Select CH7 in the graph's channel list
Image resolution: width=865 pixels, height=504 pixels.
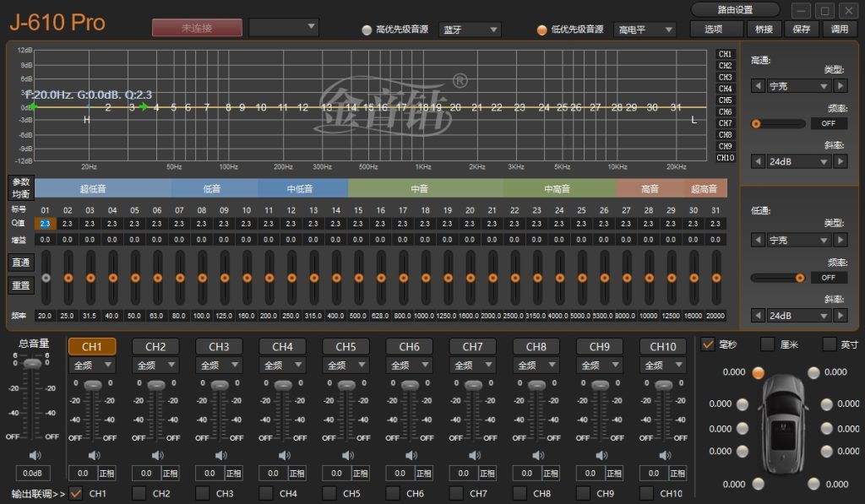tap(725, 123)
